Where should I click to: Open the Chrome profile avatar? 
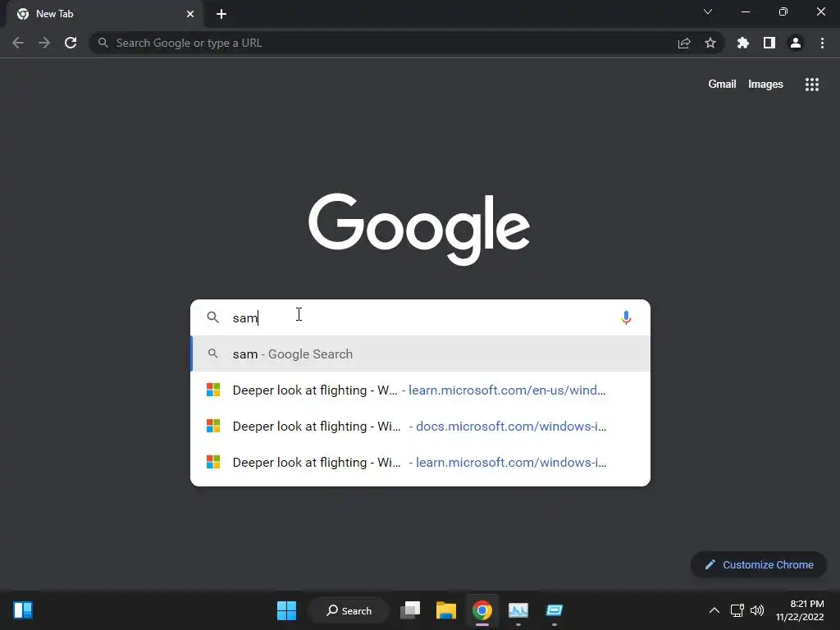point(795,43)
